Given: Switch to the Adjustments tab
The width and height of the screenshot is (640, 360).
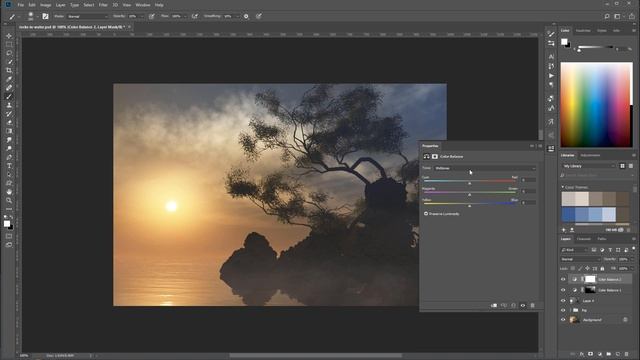Looking at the screenshot, I should [x=590, y=155].
